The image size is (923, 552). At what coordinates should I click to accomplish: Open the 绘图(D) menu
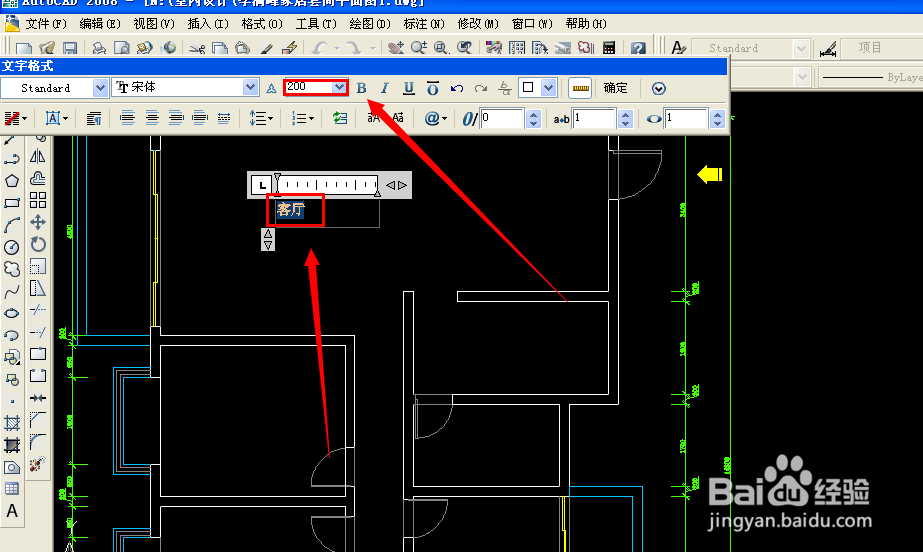click(370, 24)
